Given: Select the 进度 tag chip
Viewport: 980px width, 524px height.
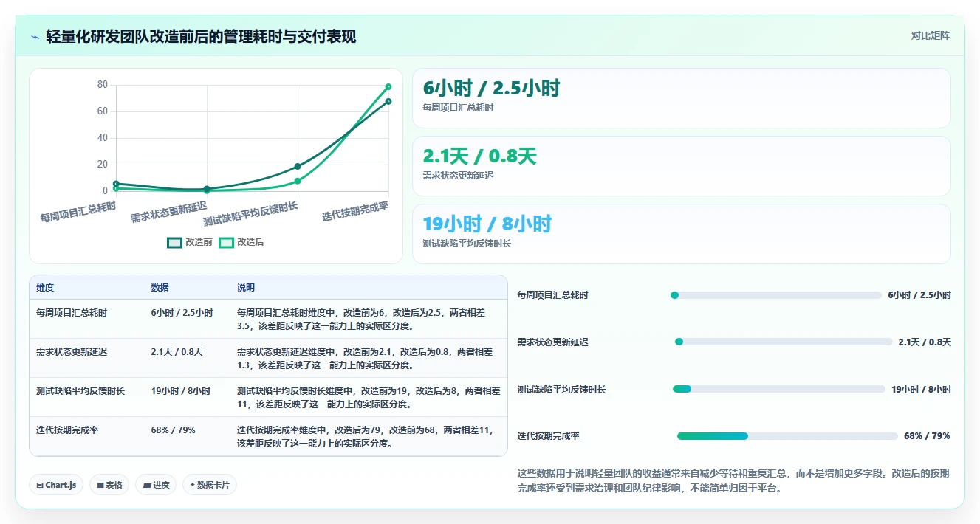Looking at the screenshot, I should coord(156,485).
